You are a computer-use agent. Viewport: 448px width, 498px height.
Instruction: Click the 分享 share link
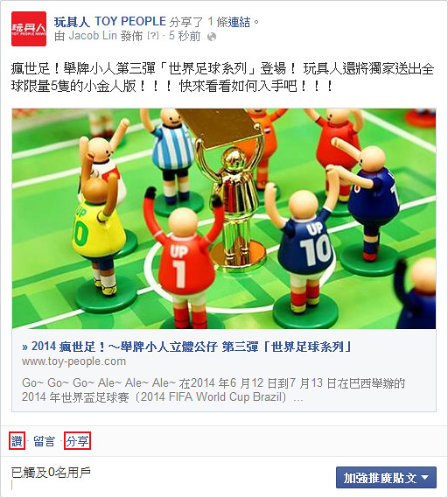(x=78, y=441)
